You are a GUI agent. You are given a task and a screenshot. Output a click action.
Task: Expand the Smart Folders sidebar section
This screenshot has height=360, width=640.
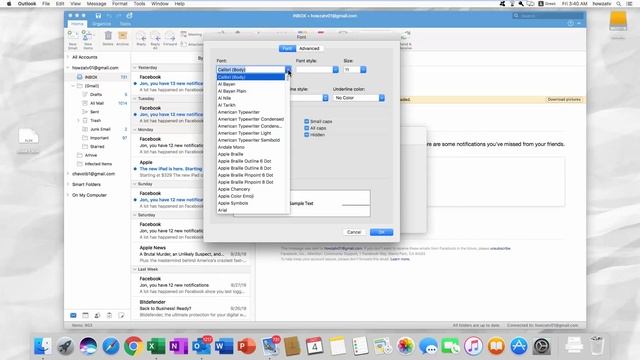point(68,184)
